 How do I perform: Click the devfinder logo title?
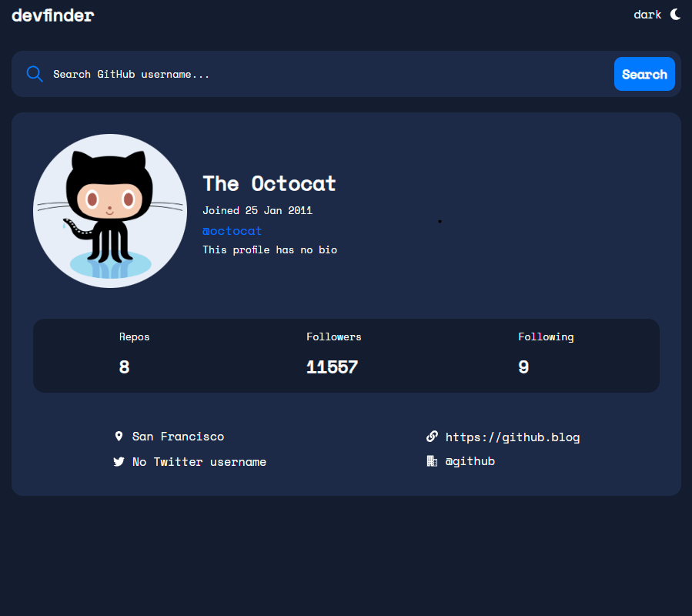[53, 15]
